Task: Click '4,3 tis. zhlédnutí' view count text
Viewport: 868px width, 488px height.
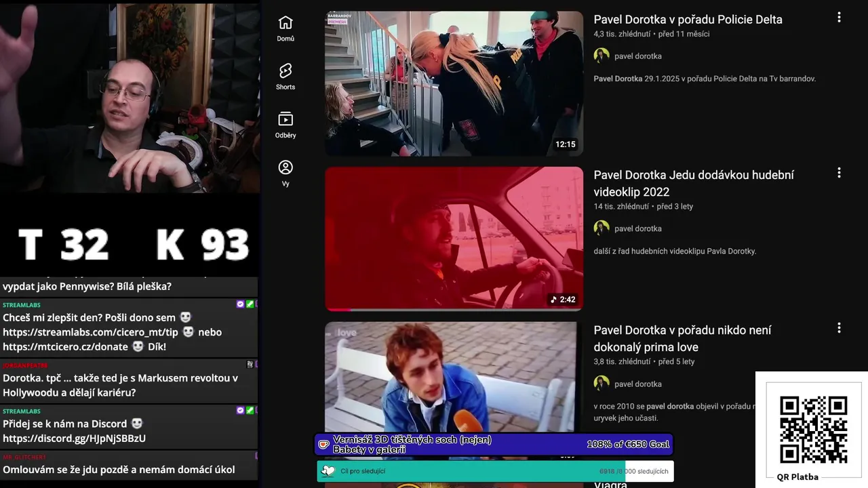Action: [622, 34]
